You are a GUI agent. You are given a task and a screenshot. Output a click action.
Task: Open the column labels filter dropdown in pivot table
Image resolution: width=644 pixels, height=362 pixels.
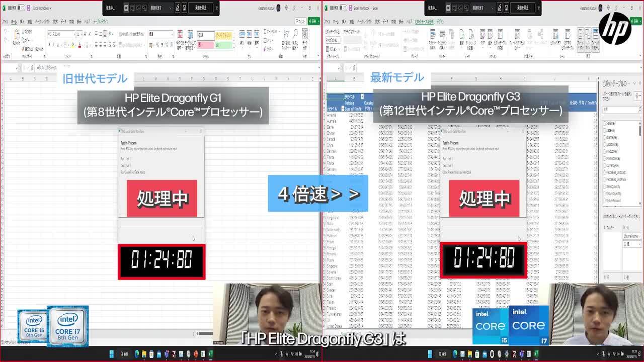point(362,97)
